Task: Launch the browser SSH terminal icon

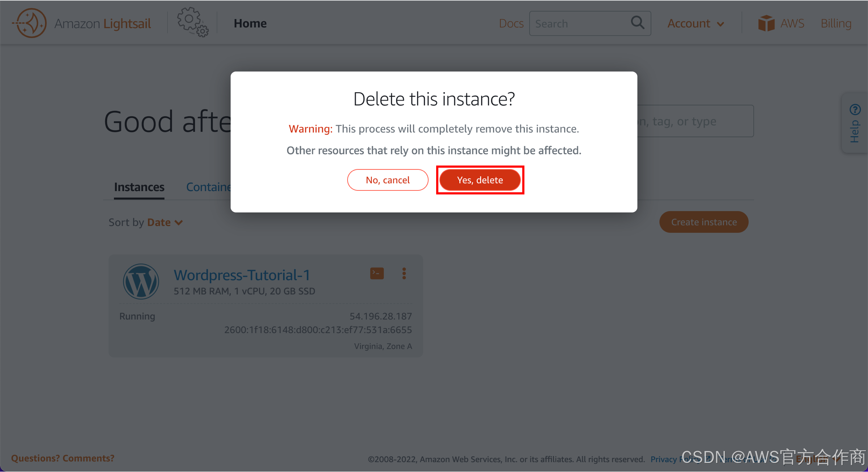Action: 376,274
